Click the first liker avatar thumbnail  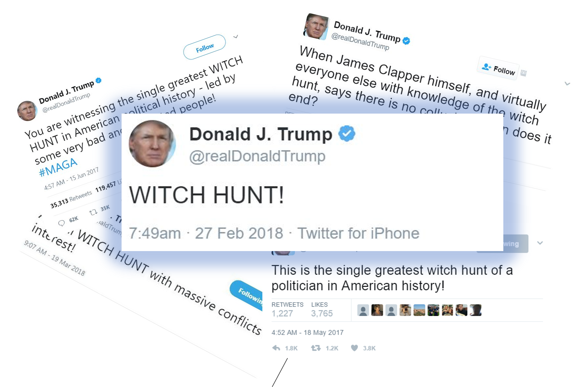coord(363,310)
